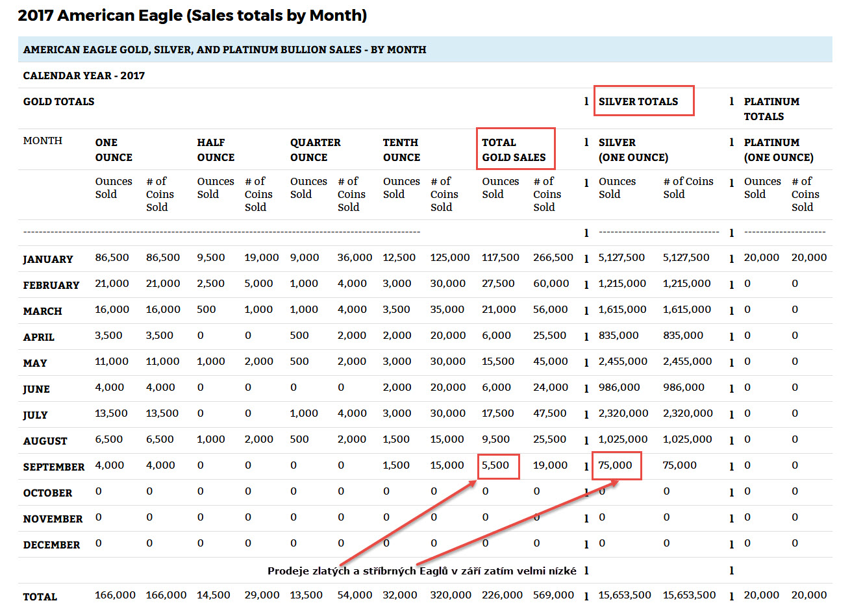863x616 pixels.
Task: Click the 'DECEMBER' row label
Action: tap(51, 545)
